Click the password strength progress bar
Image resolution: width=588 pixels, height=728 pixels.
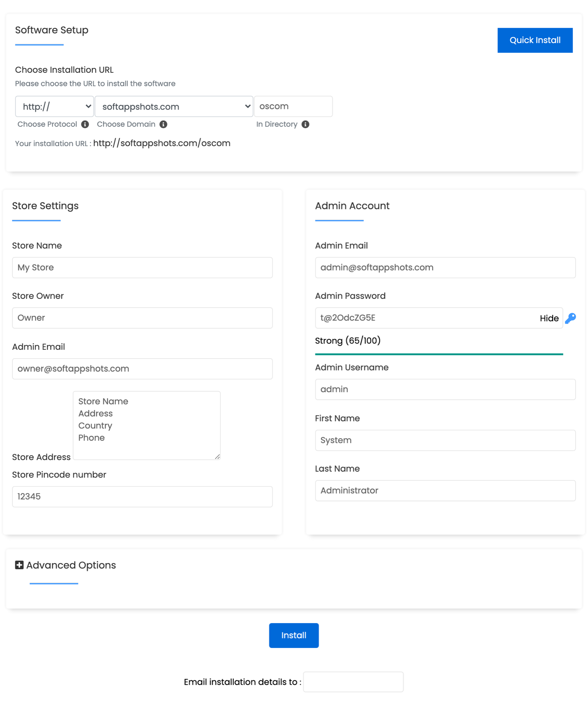[439, 353]
